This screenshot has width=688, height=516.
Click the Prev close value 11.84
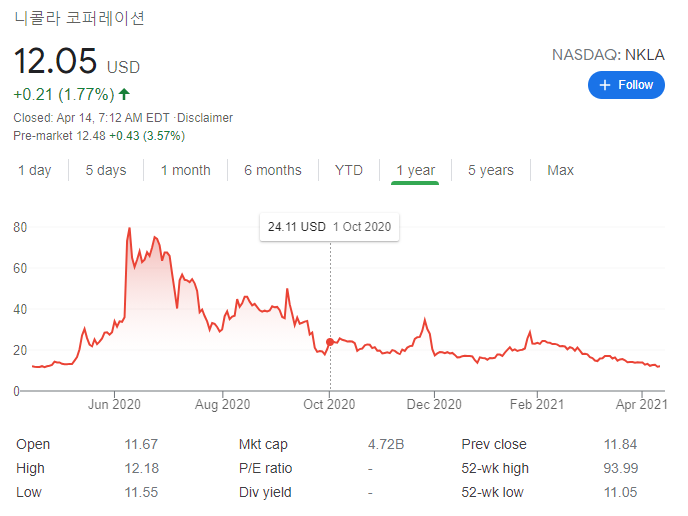[620, 444]
